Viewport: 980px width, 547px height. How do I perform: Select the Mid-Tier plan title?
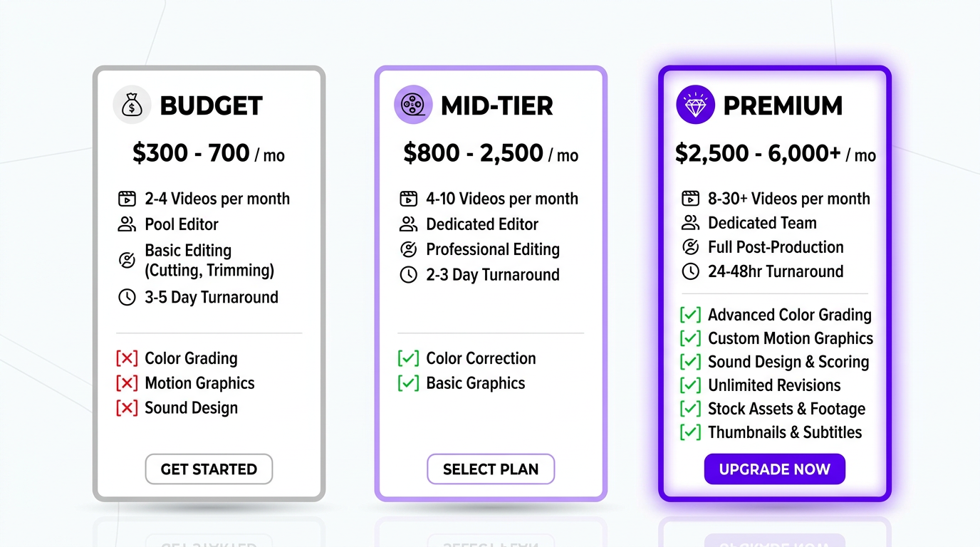coord(497,105)
